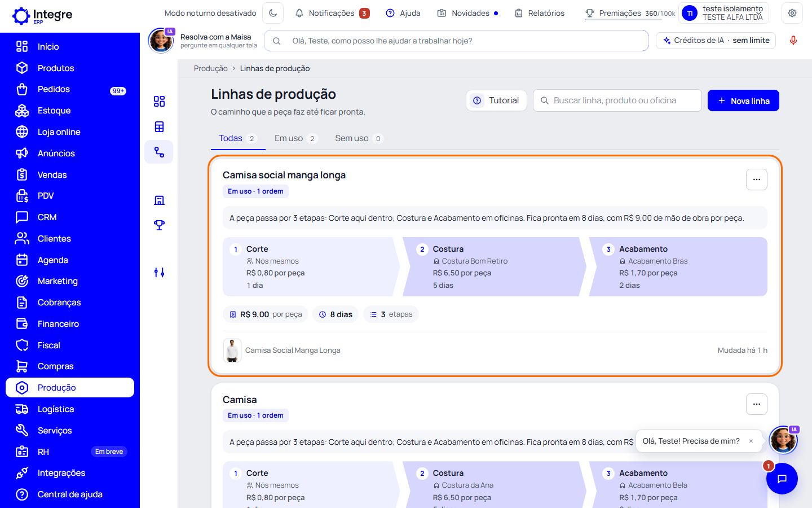The image size is (812, 508).
Task: Open Loja online in sidebar
Action: pos(70,132)
